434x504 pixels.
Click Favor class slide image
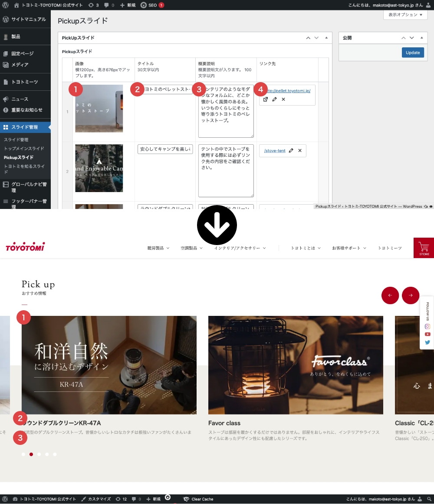[296, 365]
